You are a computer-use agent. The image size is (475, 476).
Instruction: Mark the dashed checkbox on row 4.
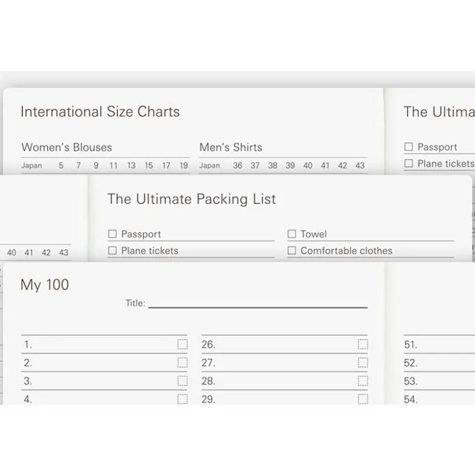pos(182,399)
